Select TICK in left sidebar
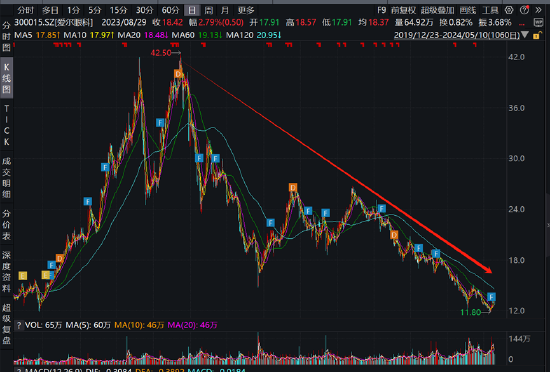Image resolution: width=550 pixels, height=372 pixels. pos(6,125)
